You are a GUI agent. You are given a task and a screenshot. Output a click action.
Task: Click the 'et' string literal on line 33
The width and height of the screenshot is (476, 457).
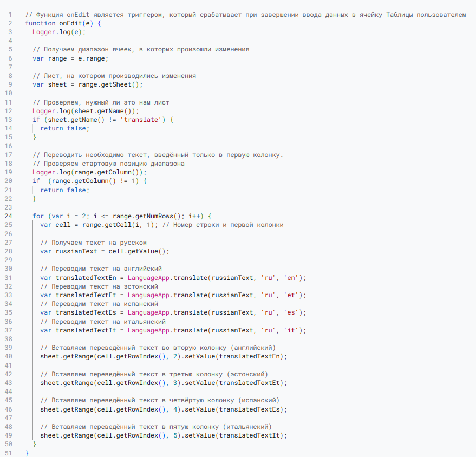tap(291, 295)
